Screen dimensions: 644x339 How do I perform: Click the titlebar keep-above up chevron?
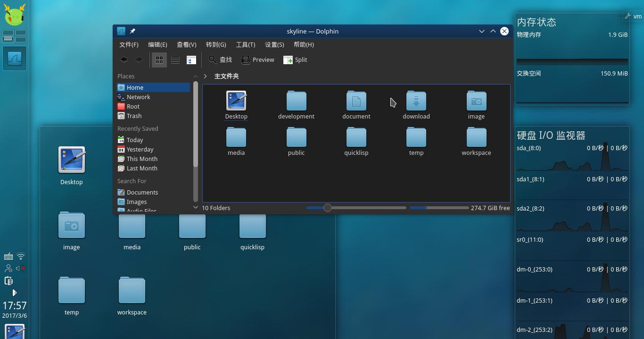coord(493,31)
